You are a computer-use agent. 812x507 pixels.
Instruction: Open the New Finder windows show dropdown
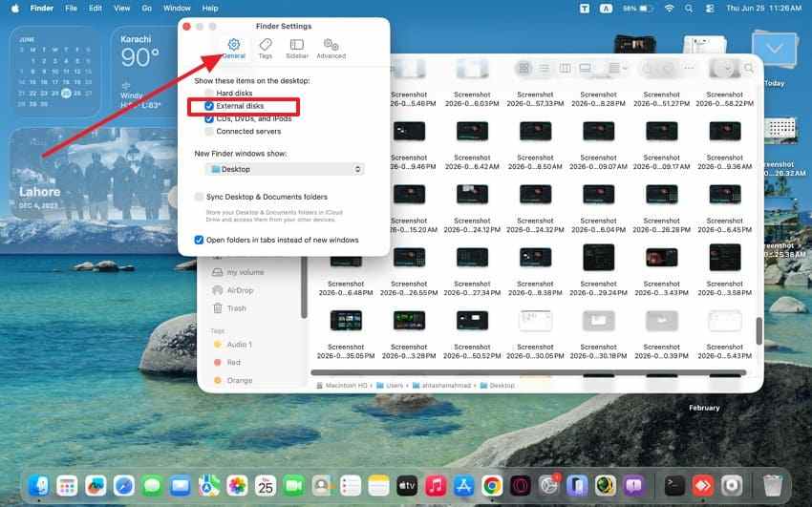[x=285, y=169]
